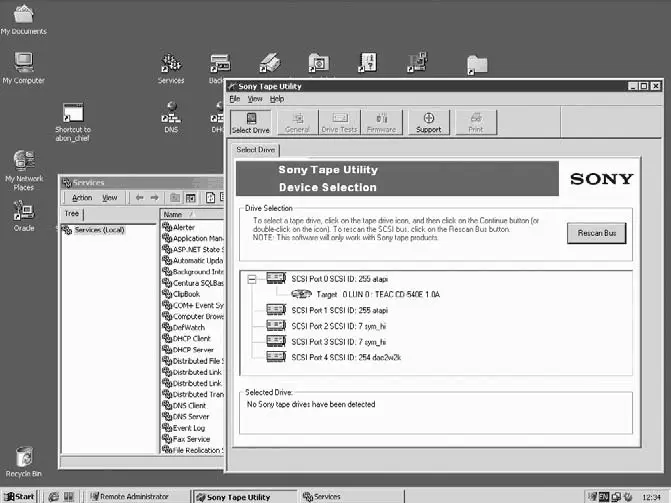This screenshot has width=671, height=503.
Task: Select SCSI Port 2 adapter icon
Action: (x=276, y=325)
